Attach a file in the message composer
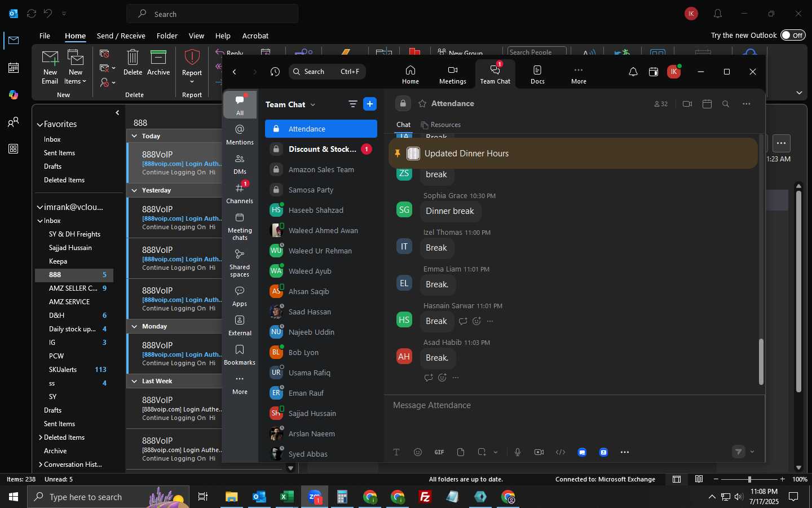Viewport: 812px width, 508px height. click(461, 452)
